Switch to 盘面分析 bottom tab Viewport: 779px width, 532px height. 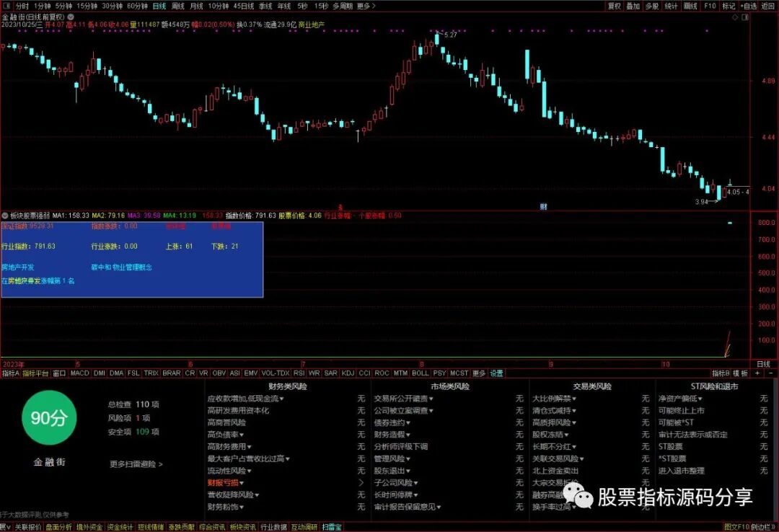[58, 527]
